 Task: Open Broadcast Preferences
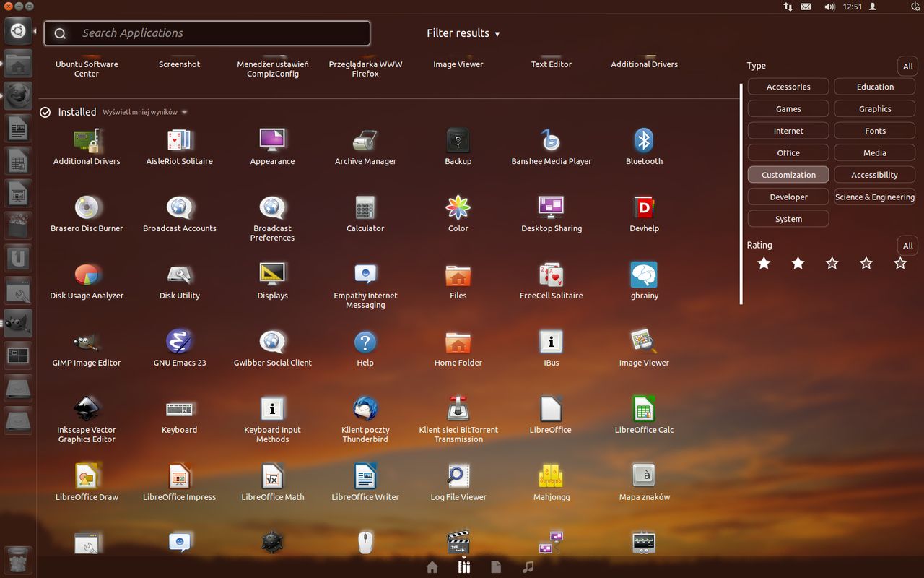coord(272,218)
